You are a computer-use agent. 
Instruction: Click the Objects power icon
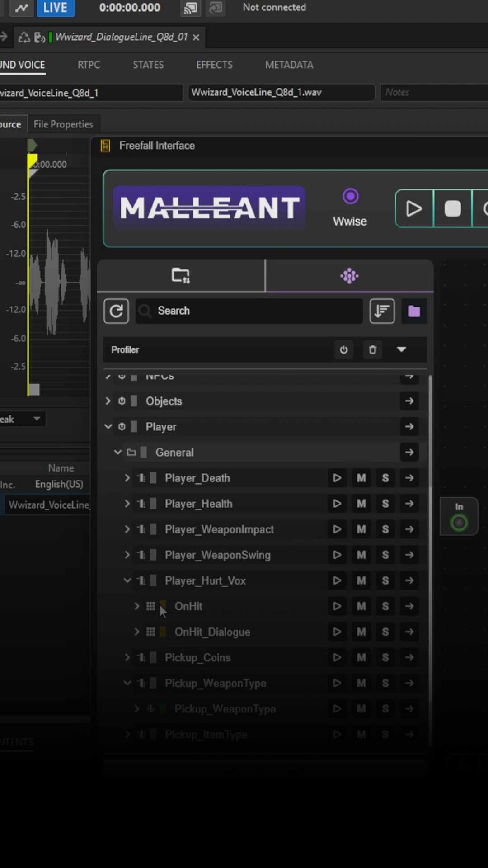click(122, 401)
